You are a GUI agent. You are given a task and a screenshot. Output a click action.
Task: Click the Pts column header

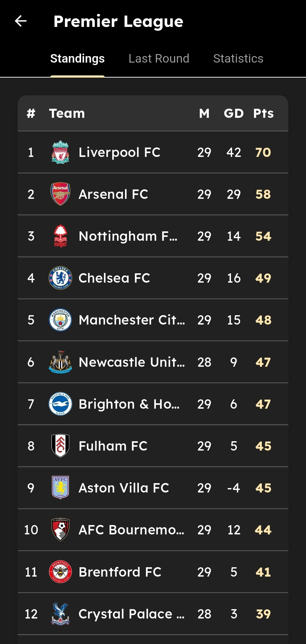click(263, 113)
